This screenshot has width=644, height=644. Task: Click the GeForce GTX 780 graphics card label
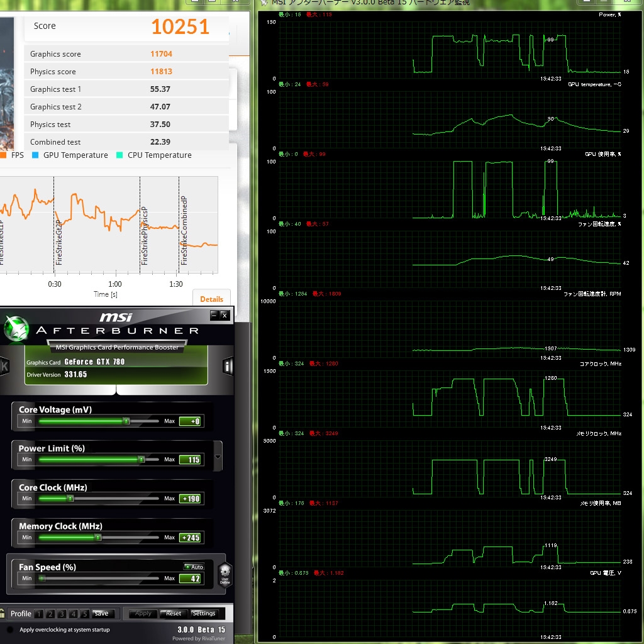click(94, 362)
